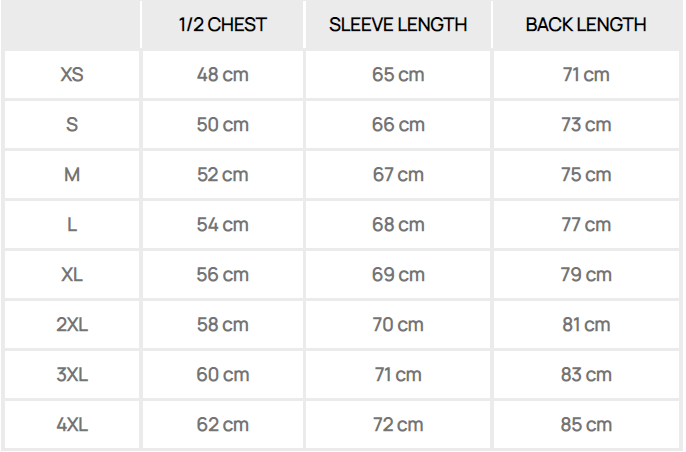Select the 4XL size row label
The width and height of the screenshot is (686, 452).
[x=72, y=425]
